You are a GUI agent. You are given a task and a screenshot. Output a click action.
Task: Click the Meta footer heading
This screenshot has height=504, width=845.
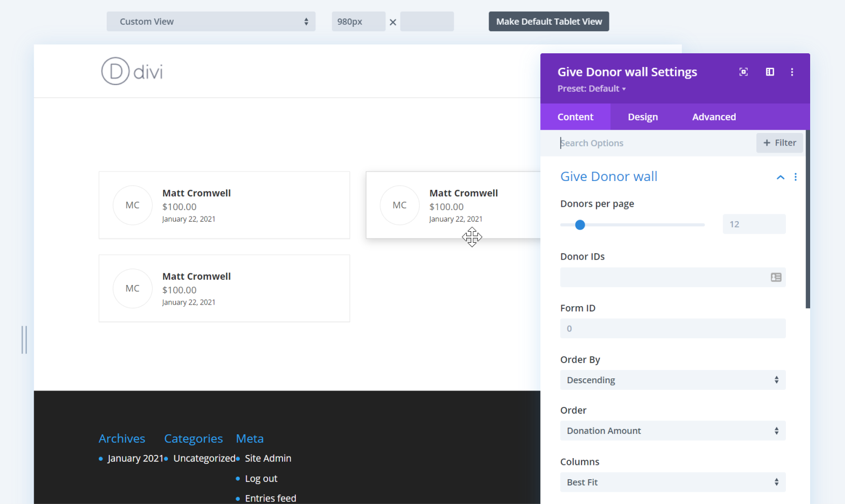tap(250, 439)
